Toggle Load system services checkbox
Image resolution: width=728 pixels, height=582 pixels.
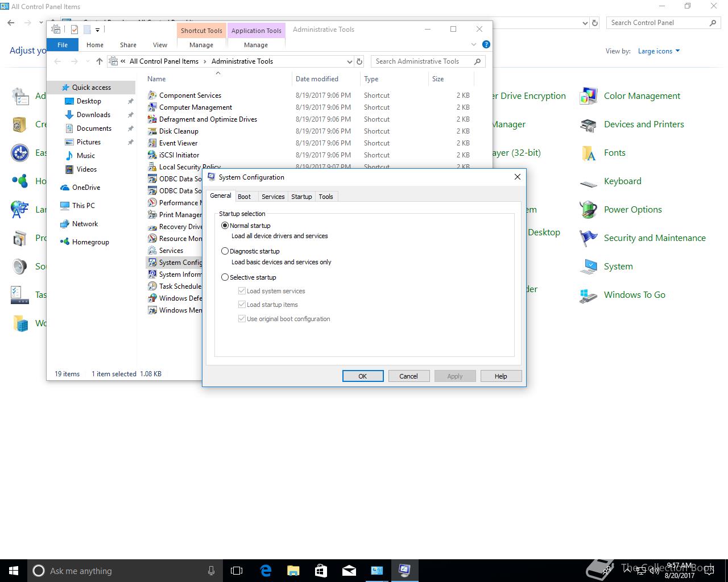pos(242,291)
